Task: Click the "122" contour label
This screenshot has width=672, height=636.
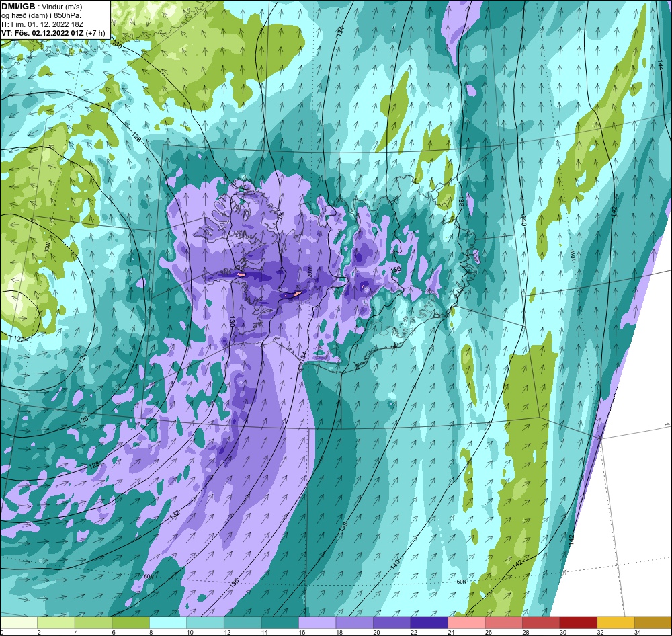Action: [x=19, y=339]
